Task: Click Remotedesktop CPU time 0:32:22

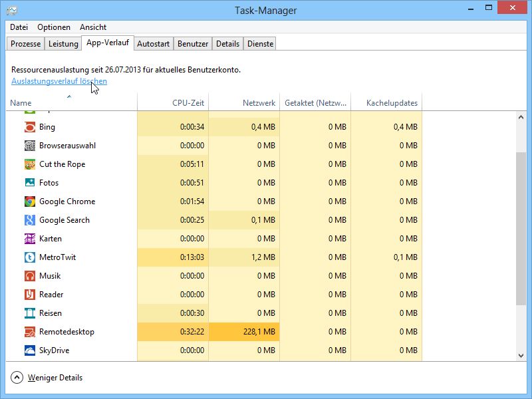Action: [x=192, y=332]
